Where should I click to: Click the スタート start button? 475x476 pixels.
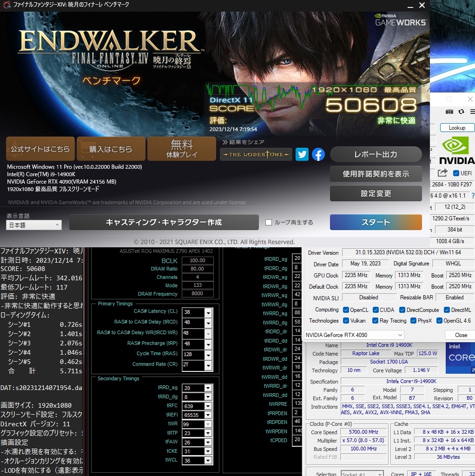click(376, 222)
